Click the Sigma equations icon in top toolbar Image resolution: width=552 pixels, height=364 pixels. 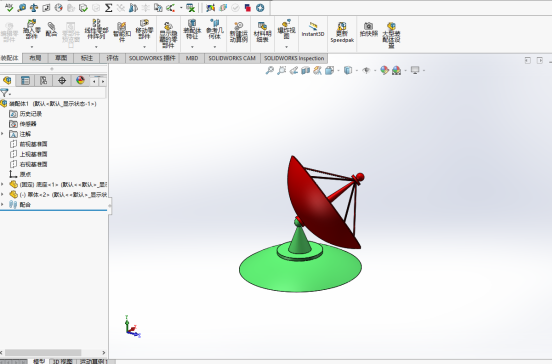[108, 8]
